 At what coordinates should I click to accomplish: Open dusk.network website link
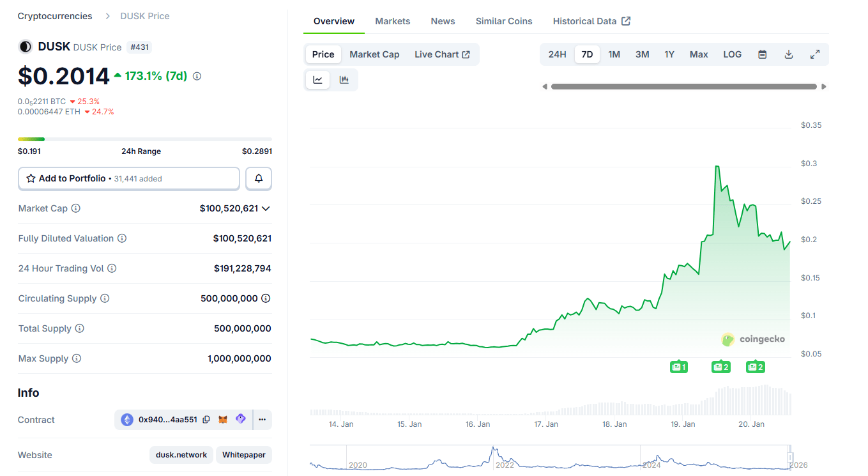[x=181, y=455]
